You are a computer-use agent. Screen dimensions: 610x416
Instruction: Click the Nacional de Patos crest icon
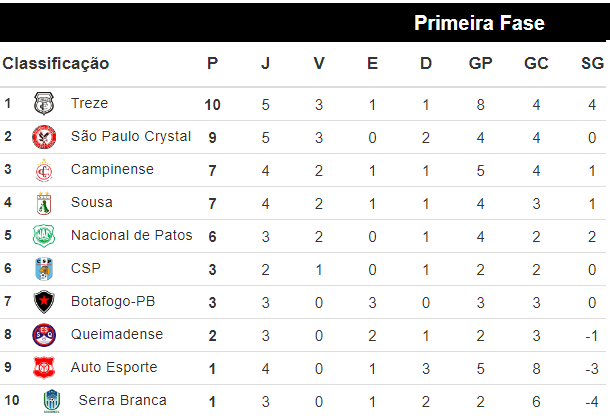[42, 236]
